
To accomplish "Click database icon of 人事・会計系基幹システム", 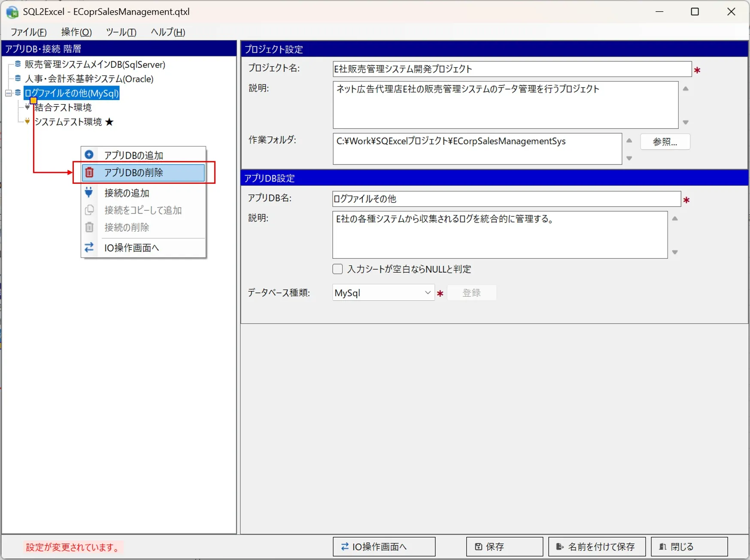I will coord(18,78).
